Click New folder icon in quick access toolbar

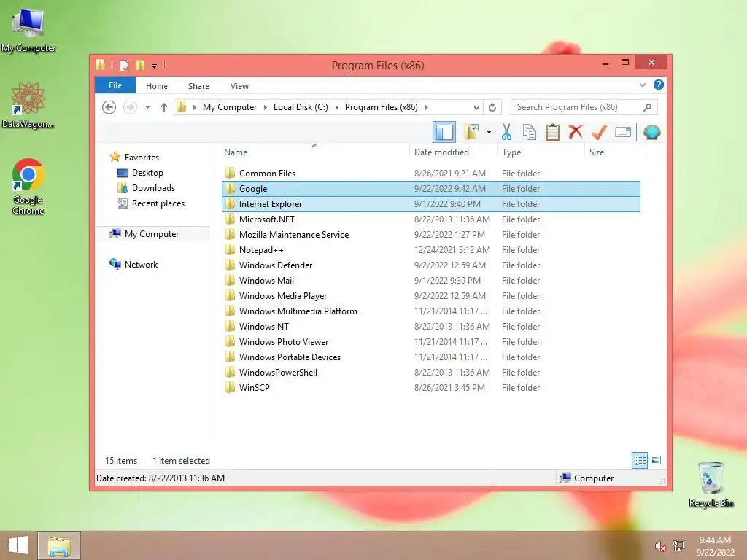tap(140, 65)
